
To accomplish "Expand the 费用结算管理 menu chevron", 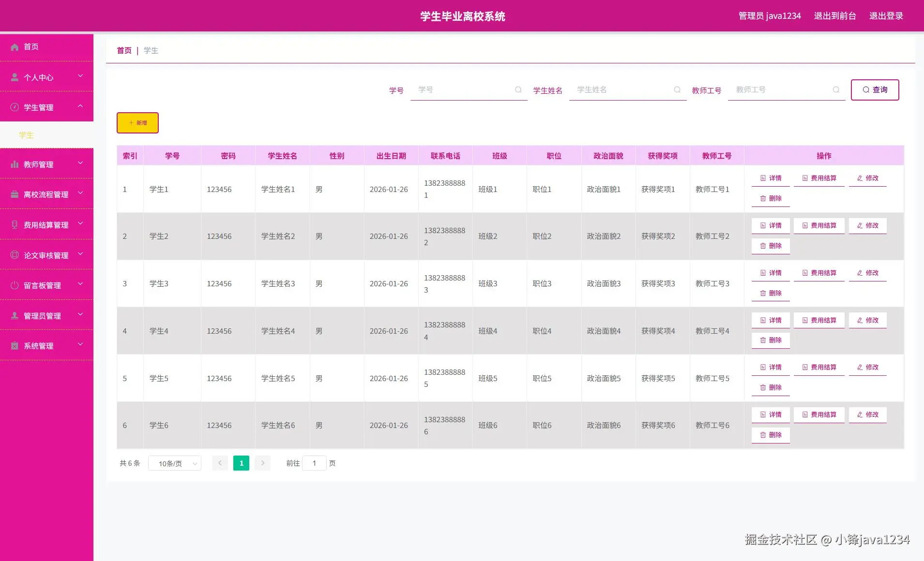I will [x=80, y=223].
